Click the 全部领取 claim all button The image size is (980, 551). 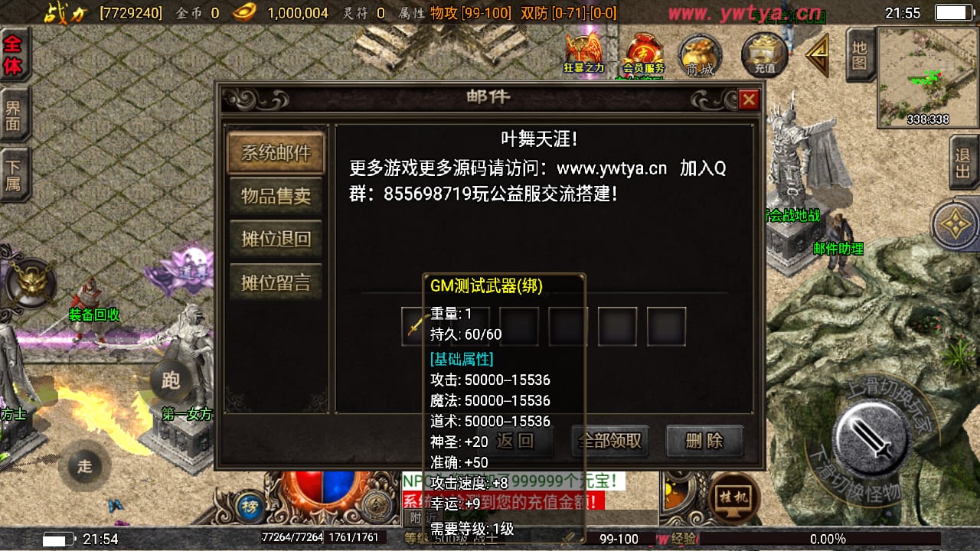[x=611, y=442]
